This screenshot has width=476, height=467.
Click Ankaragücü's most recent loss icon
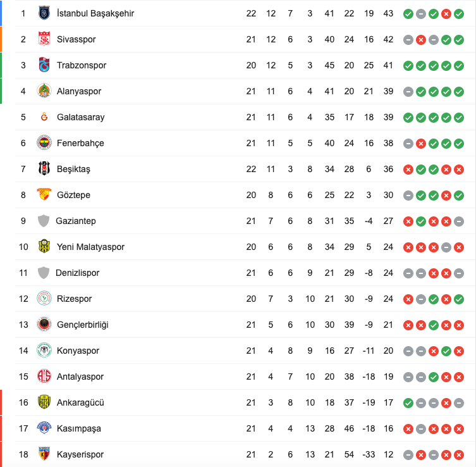pyautogui.click(x=446, y=402)
